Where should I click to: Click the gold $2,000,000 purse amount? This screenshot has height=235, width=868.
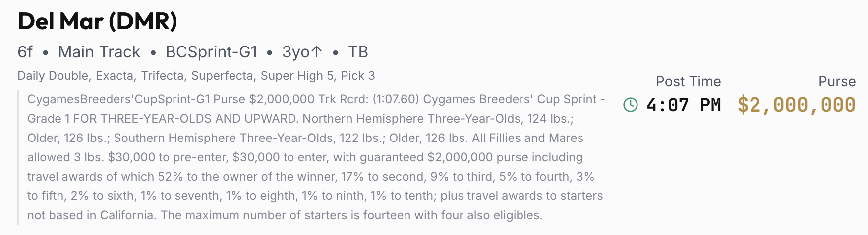796,105
